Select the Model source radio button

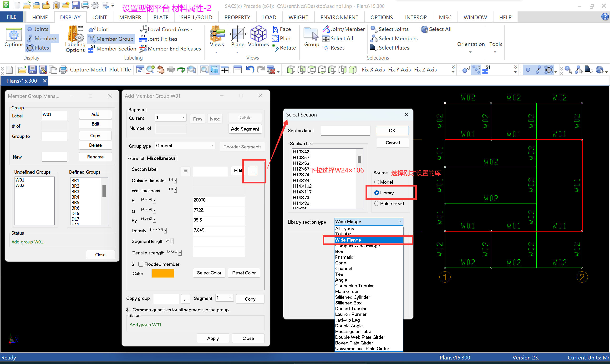coord(377,182)
